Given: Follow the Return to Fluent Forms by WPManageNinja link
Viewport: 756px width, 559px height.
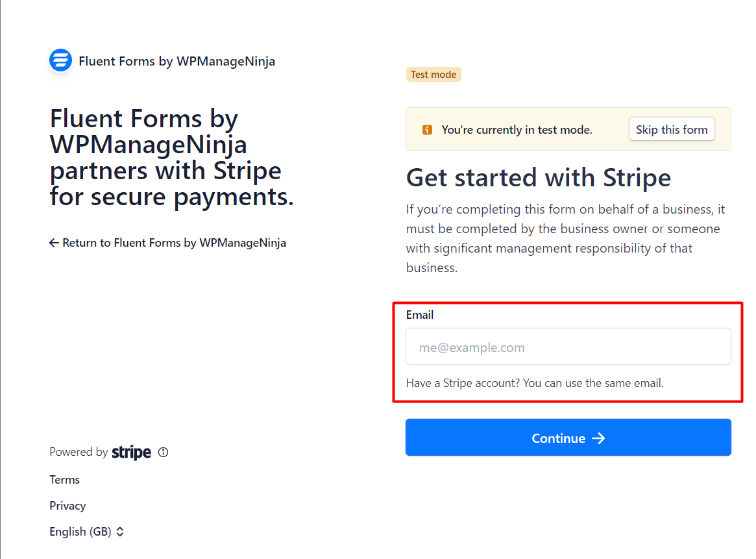Looking at the screenshot, I should [x=174, y=243].
